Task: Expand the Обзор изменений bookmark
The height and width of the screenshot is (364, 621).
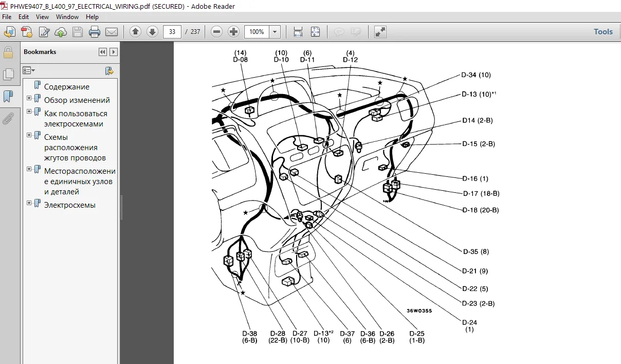Action: [x=29, y=98]
